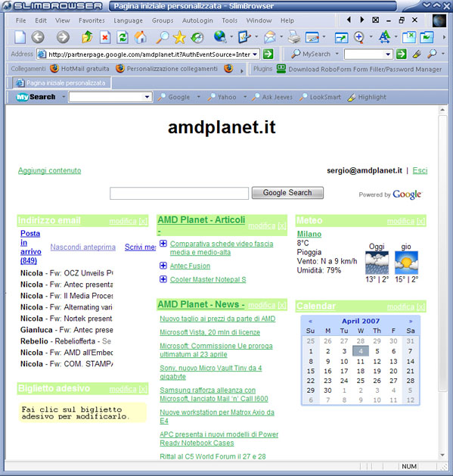Open the Groups menu
The image size is (453, 476).
(x=163, y=20)
